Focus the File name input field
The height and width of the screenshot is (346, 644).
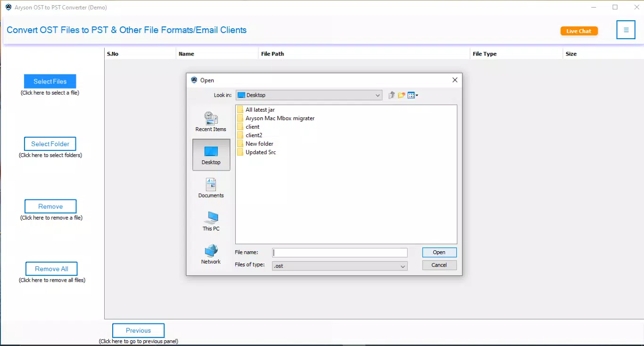pos(340,253)
